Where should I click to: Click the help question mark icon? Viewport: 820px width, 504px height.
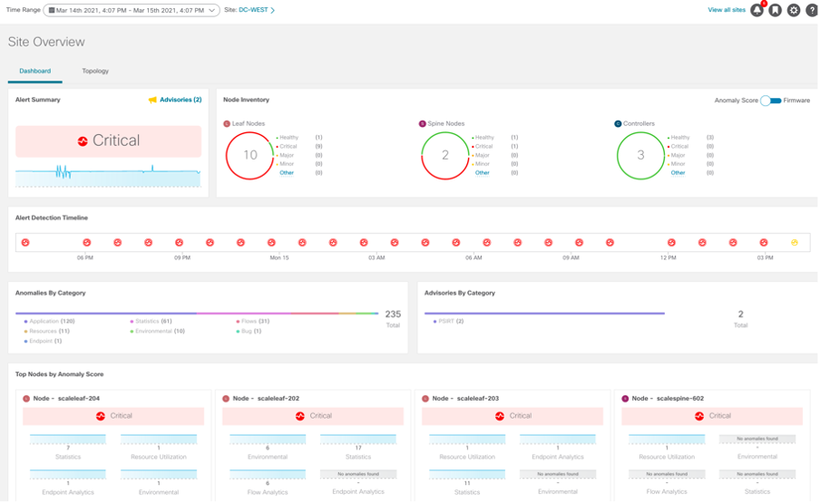812,10
